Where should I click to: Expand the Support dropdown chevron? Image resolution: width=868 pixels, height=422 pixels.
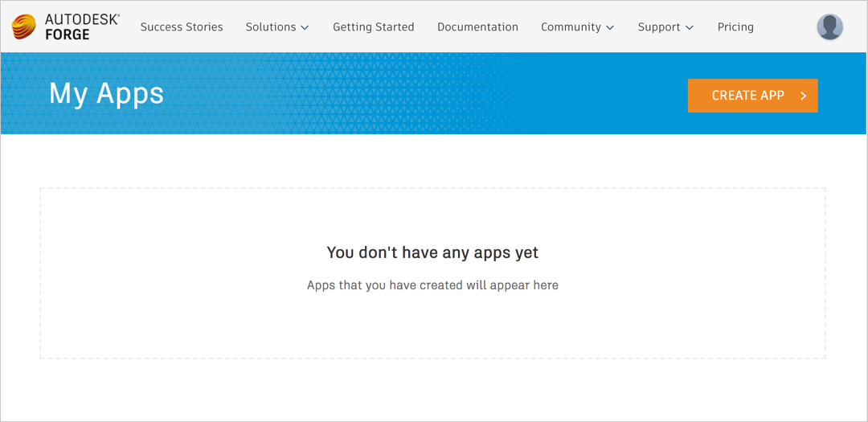689,27
